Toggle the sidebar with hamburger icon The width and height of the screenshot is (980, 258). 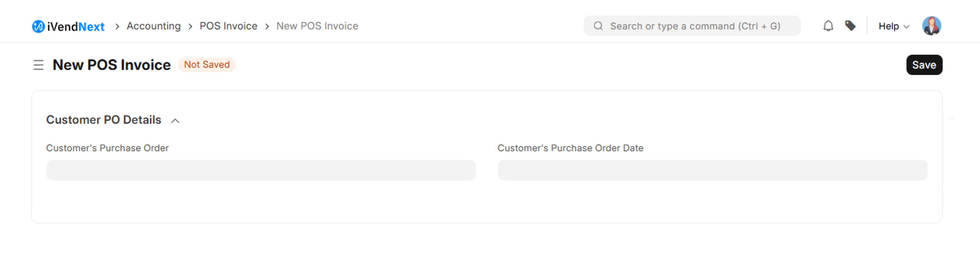pyautogui.click(x=39, y=65)
